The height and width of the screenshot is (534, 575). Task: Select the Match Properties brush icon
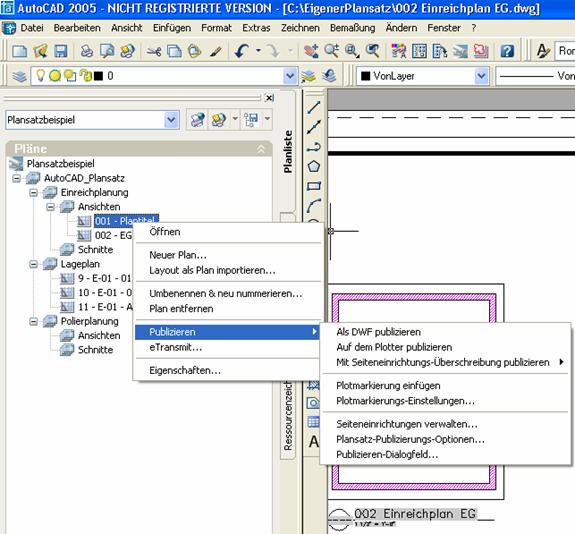click(216, 51)
